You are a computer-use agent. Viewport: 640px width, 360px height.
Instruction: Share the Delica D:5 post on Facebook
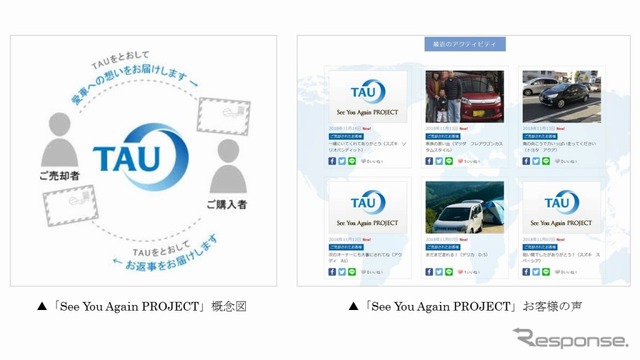[429, 272]
